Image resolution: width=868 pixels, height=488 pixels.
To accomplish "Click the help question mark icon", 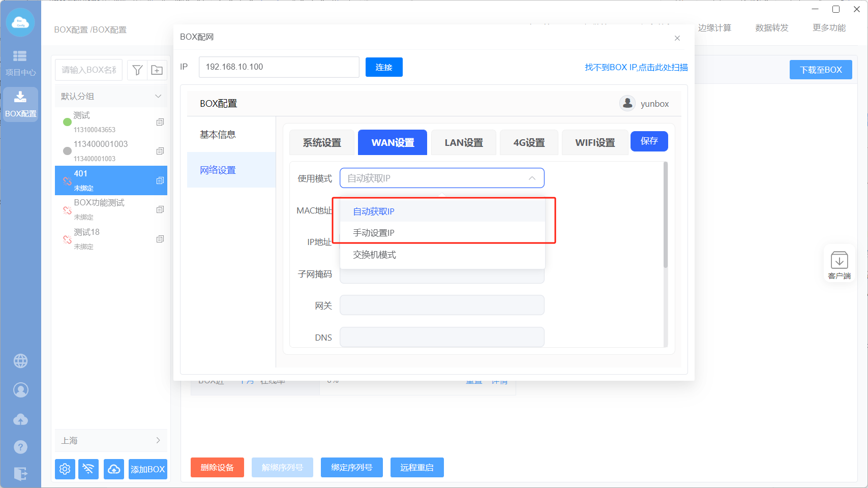I will tap(20, 447).
